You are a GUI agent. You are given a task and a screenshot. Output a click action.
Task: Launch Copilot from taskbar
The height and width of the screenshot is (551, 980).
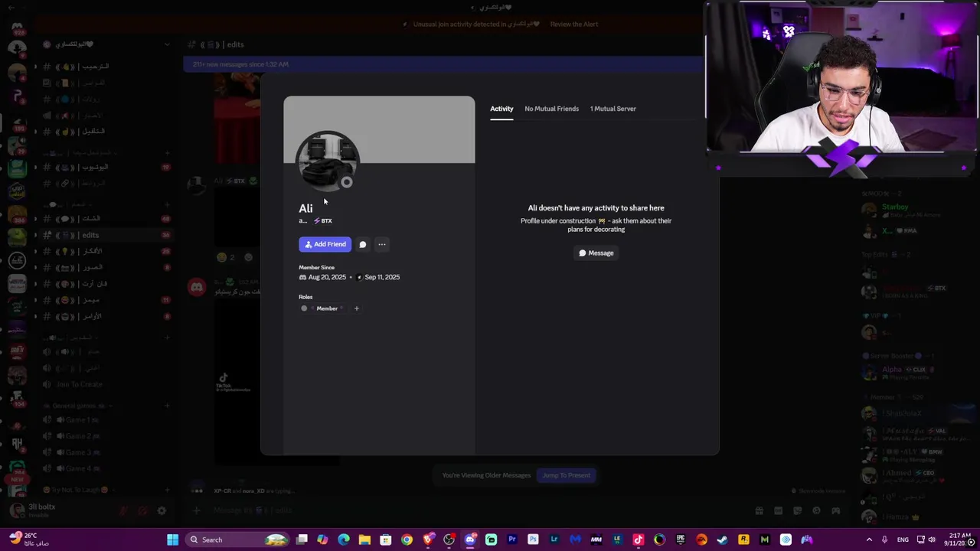[322, 540]
